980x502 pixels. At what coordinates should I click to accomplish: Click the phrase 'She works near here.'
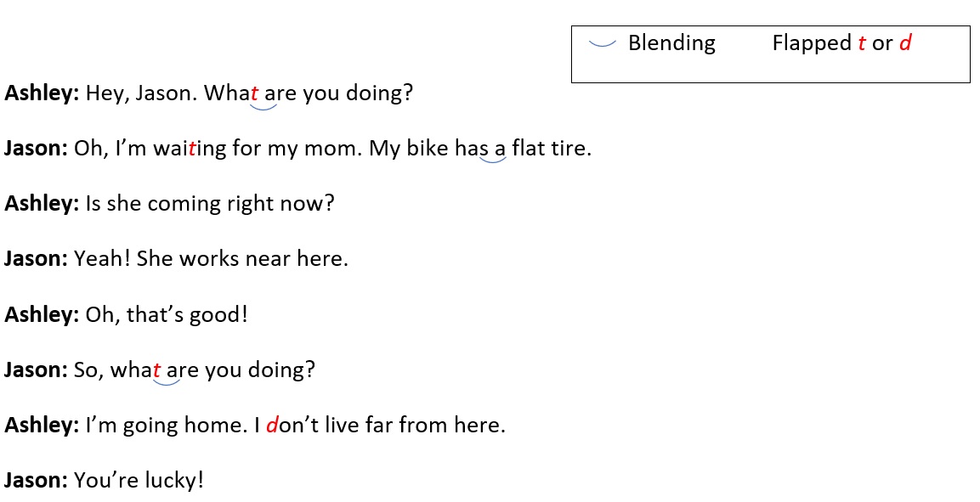pyautogui.click(x=242, y=258)
